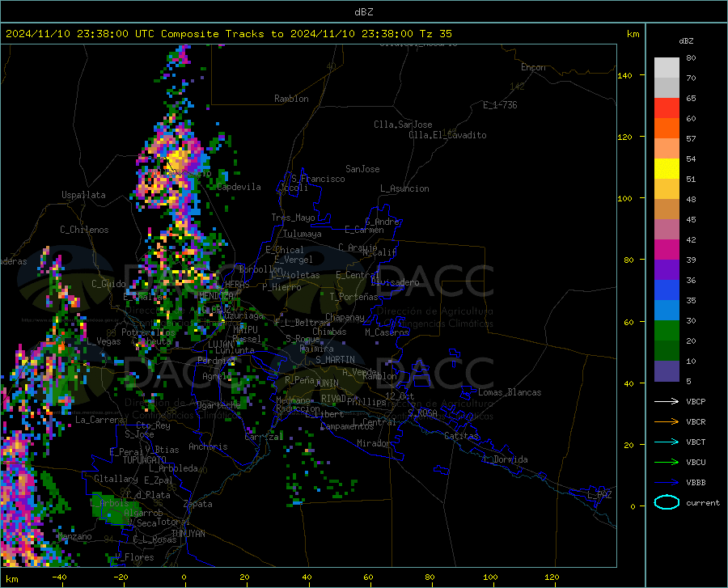Click the S_Francisco label
This screenshot has width=728, height=588.
(318, 179)
